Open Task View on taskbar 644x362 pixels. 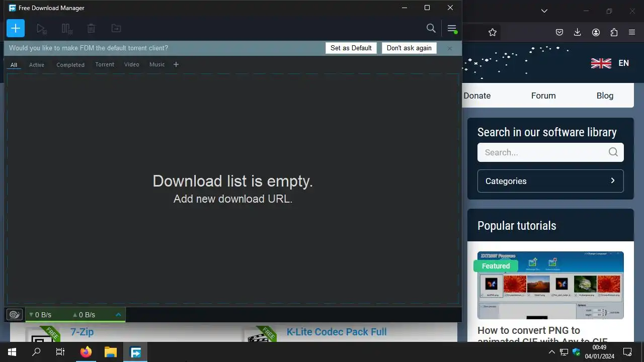(60, 352)
